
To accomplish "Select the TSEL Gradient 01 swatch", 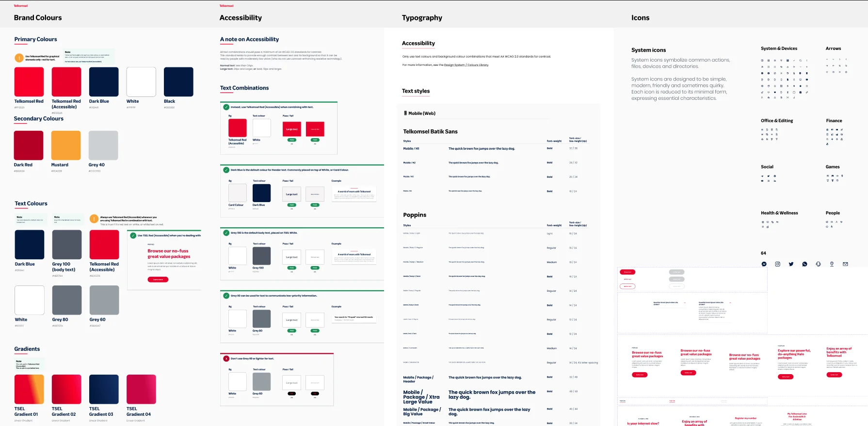I will click(29, 389).
